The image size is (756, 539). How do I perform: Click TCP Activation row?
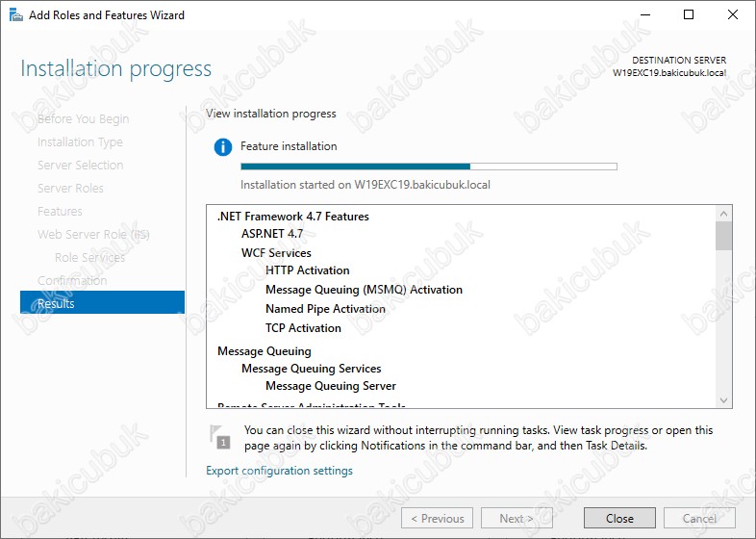point(303,328)
